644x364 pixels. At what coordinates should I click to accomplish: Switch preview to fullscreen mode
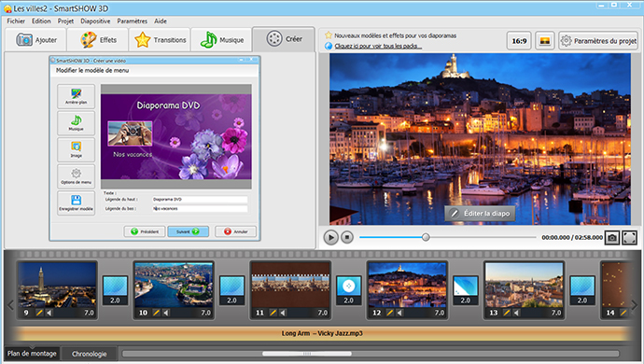tap(629, 237)
